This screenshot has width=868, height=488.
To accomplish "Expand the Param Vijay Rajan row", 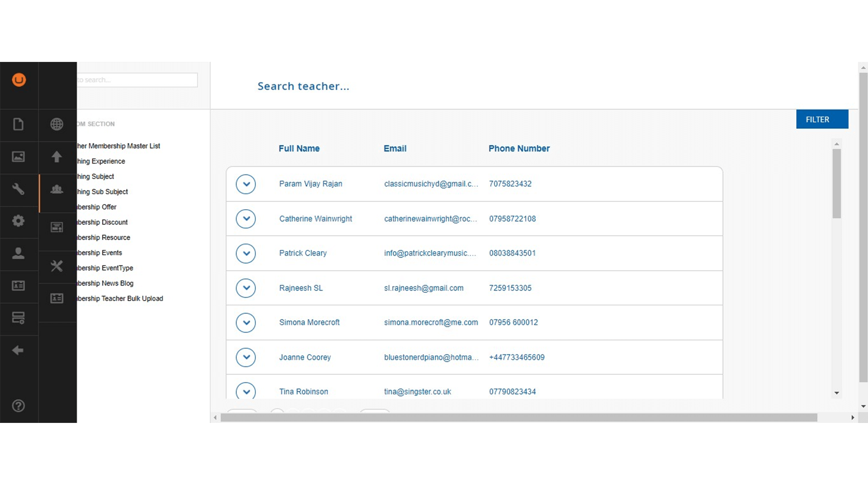I will (x=246, y=184).
